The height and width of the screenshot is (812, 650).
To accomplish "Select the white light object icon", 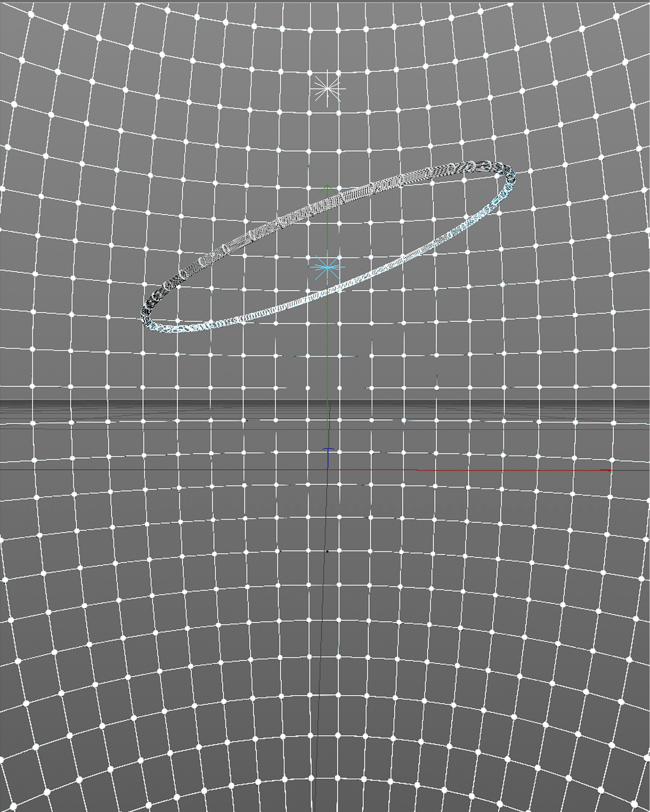I will pyautogui.click(x=327, y=89).
